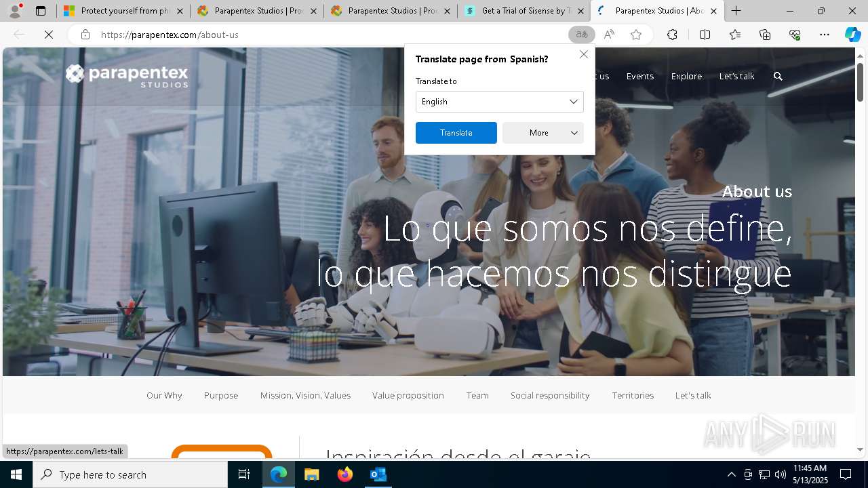This screenshot has width=868, height=488.
Task: Open the Extensions puzzle icon
Action: (672, 35)
